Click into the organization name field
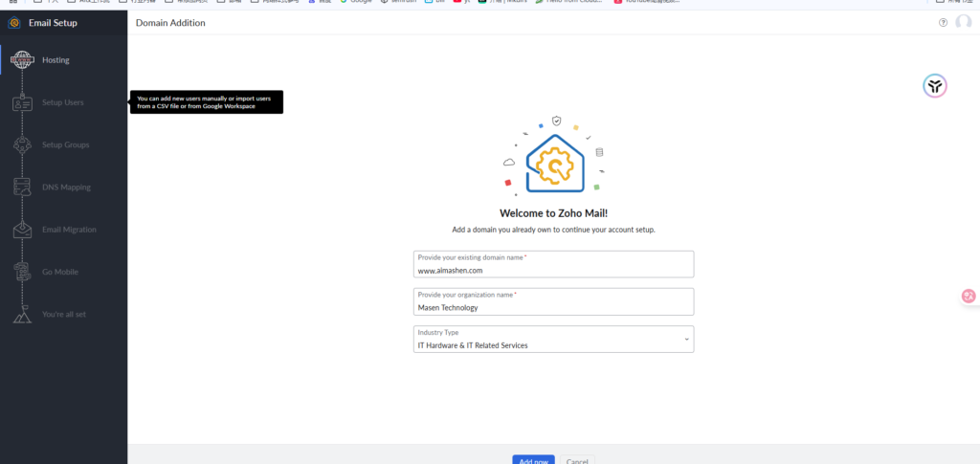Viewport: 980px width, 464px height. [x=554, y=301]
